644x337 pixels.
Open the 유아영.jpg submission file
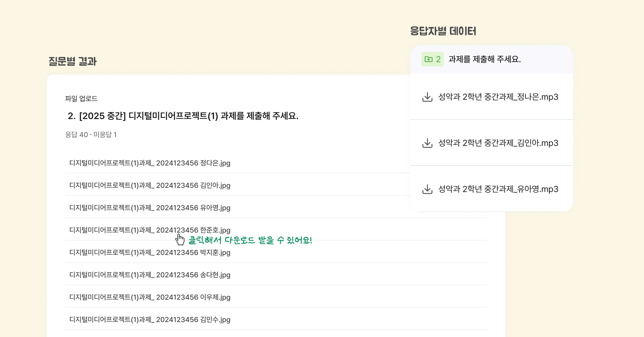[150, 208]
